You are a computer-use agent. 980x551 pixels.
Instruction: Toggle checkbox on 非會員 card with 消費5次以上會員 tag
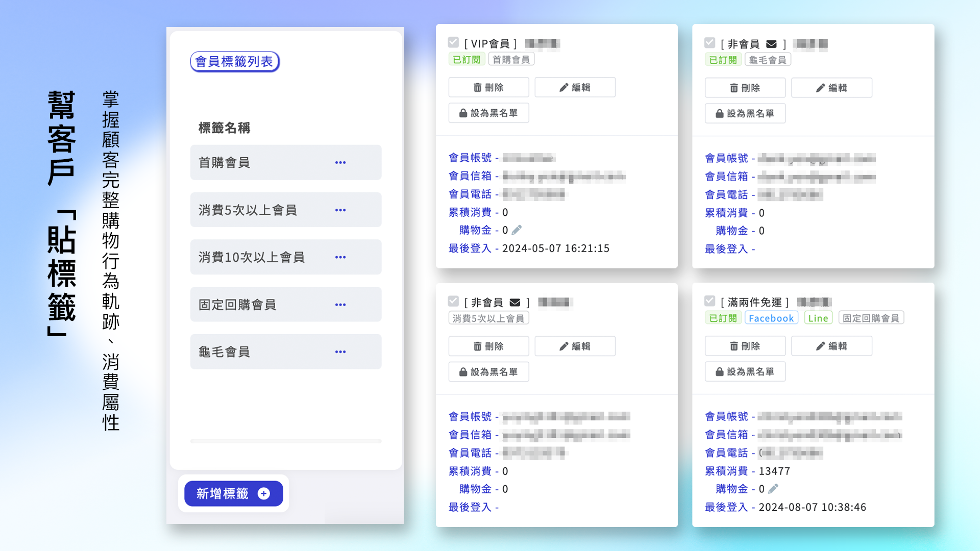(453, 301)
